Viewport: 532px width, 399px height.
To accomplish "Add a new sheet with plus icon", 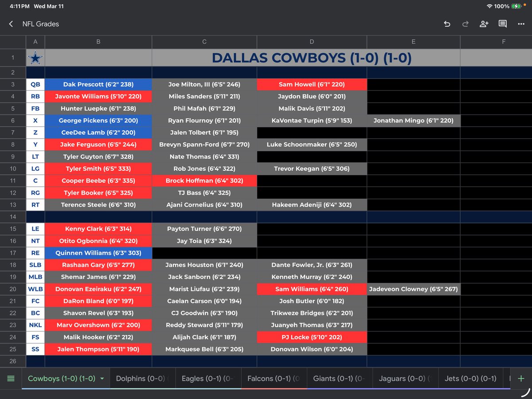I will [521, 379].
